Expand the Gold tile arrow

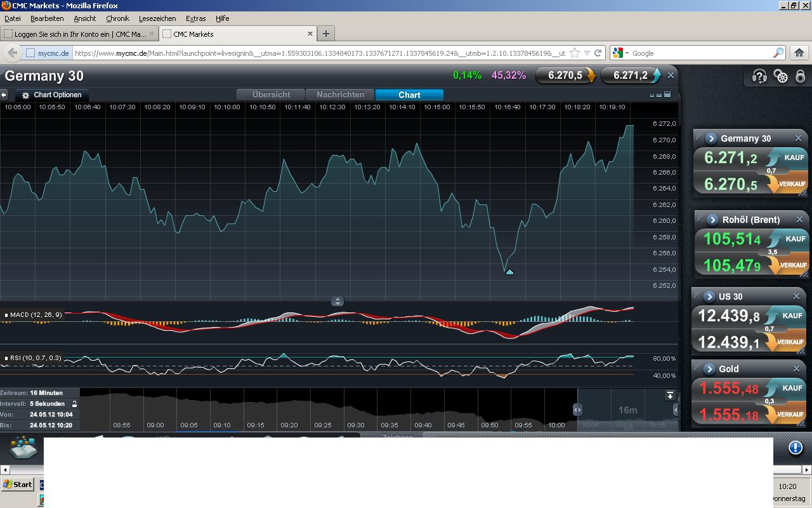point(709,369)
